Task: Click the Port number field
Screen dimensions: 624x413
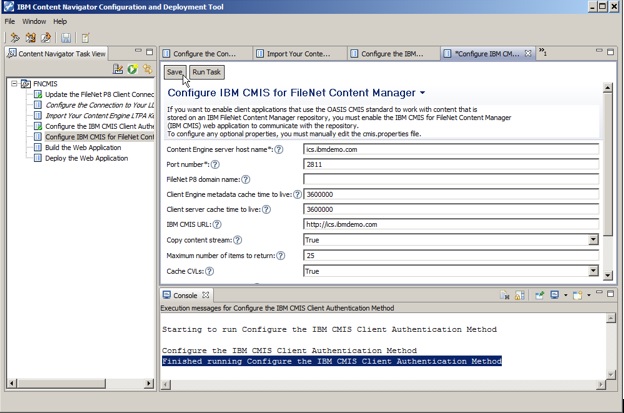Action: [451, 164]
